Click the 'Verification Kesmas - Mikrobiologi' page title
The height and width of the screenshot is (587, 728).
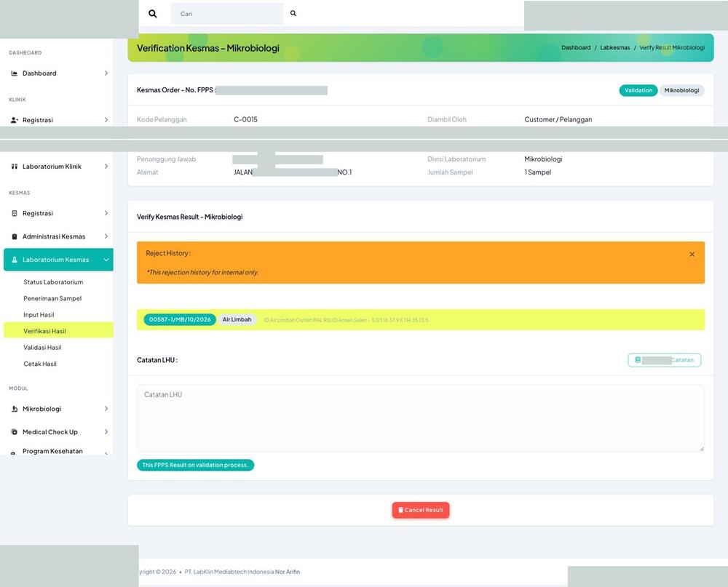(208, 48)
